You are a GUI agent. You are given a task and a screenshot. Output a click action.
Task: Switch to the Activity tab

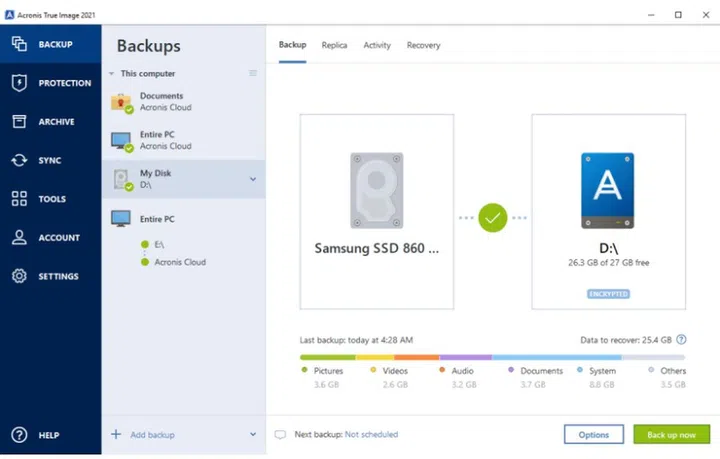click(x=377, y=45)
